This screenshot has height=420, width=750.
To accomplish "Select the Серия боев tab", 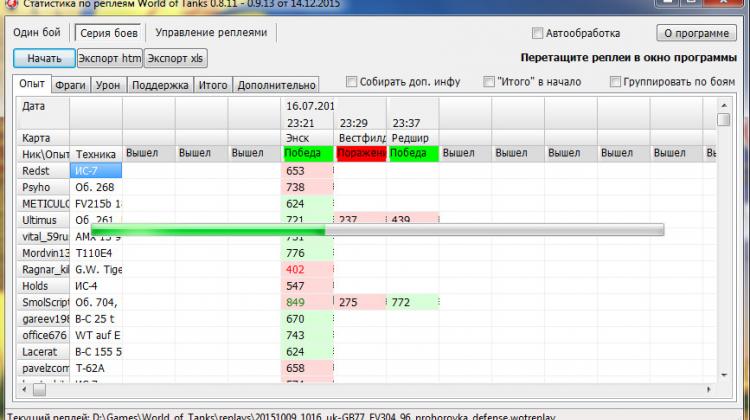I will 109,33.
